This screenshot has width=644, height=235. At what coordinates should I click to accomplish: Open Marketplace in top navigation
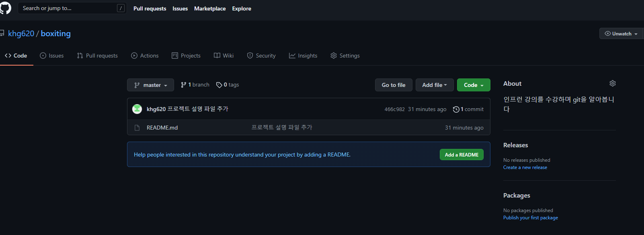(x=210, y=8)
